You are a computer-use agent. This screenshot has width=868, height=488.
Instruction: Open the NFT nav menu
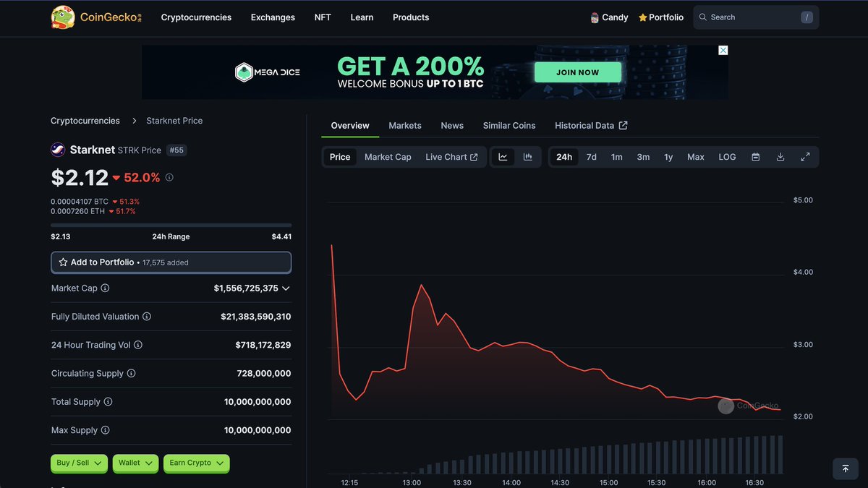323,17
